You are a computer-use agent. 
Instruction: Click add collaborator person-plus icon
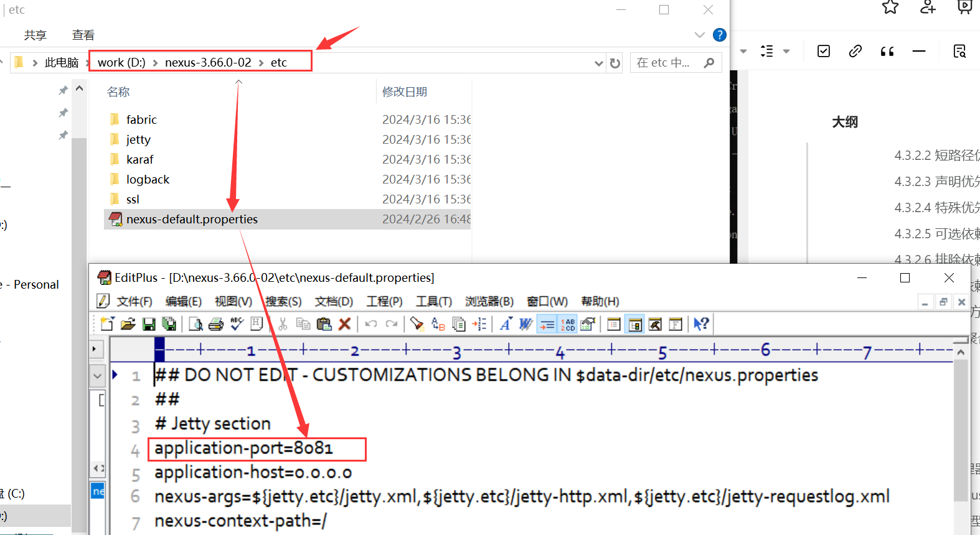[x=928, y=7]
